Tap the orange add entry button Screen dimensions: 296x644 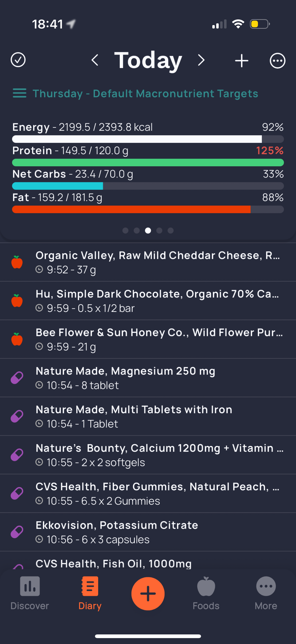(x=148, y=593)
